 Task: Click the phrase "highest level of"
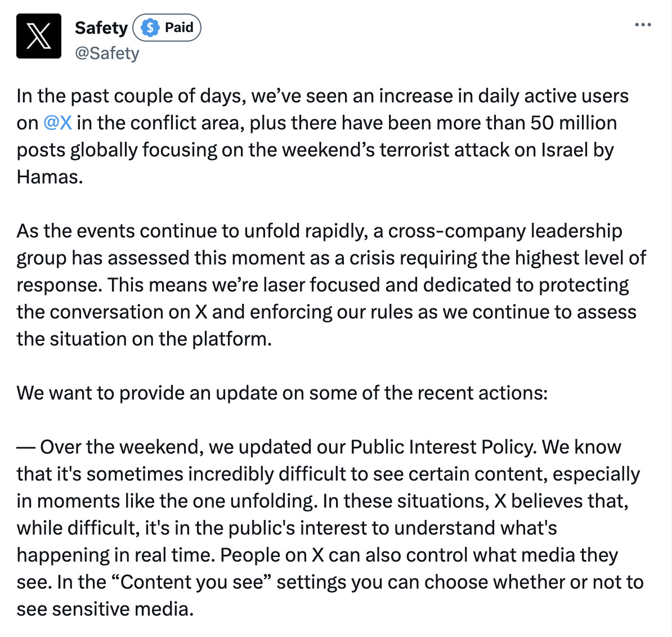tap(580, 258)
